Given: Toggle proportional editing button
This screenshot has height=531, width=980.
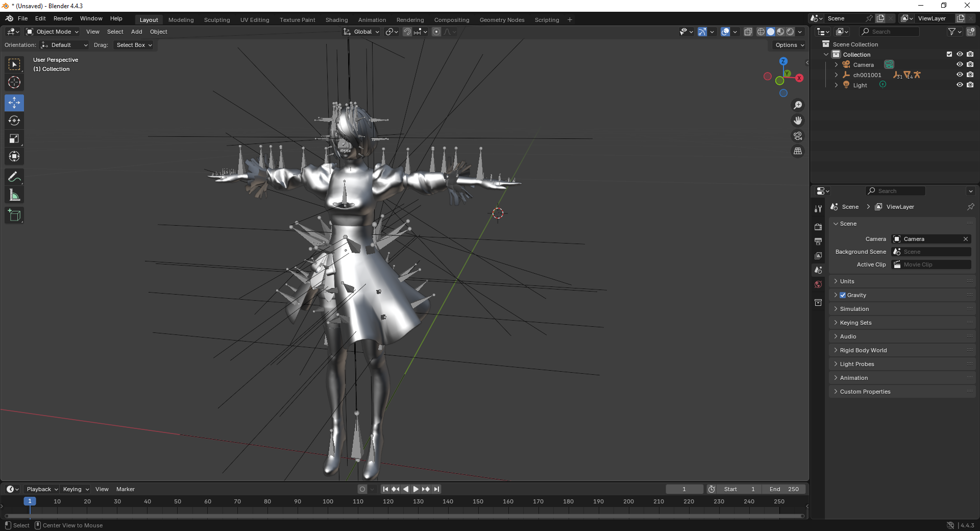Looking at the screenshot, I should (436, 32).
